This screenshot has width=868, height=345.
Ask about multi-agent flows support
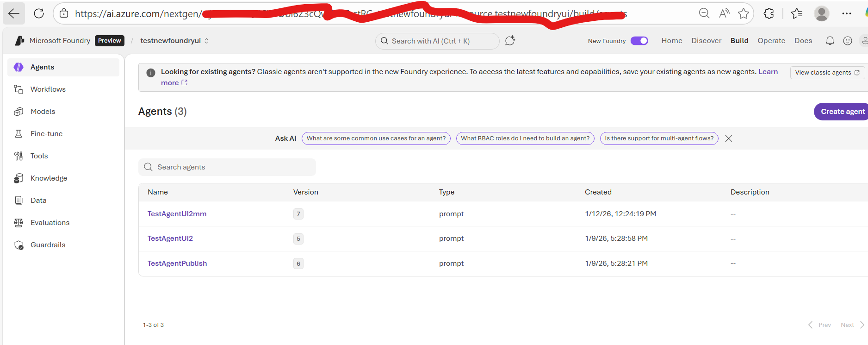659,138
